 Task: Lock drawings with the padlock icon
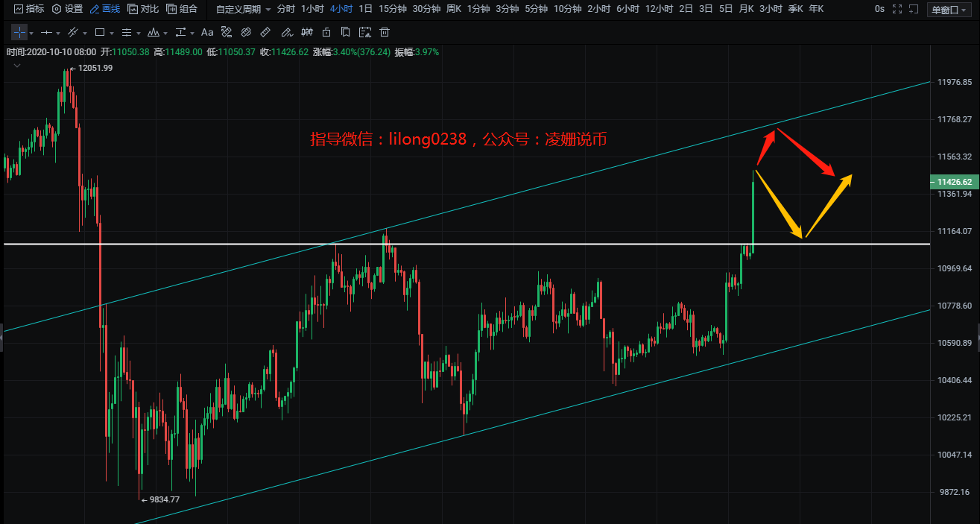click(x=326, y=33)
